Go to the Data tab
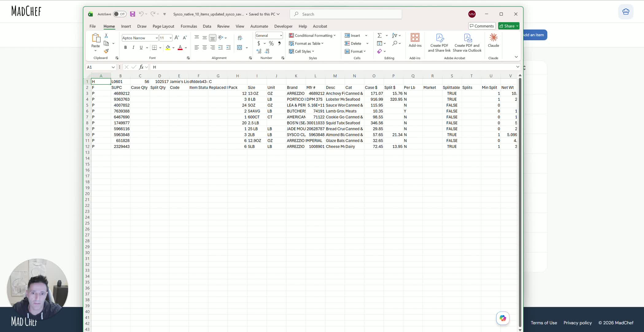 207,26
